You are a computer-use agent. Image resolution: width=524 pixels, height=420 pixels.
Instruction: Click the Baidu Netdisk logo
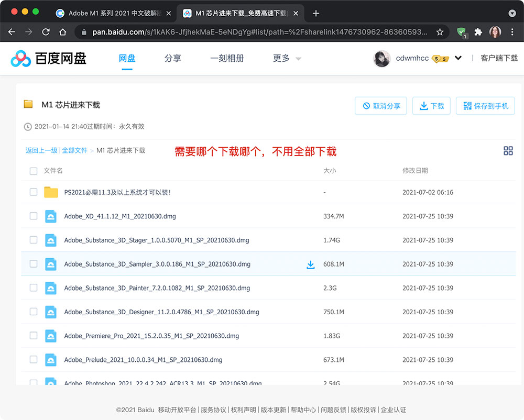(x=48, y=59)
